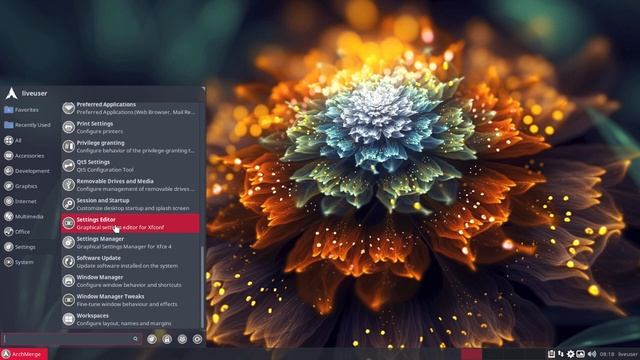Click 'Configure layout, names and margins' text
The height and width of the screenshot is (360, 640).
(124, 323)
